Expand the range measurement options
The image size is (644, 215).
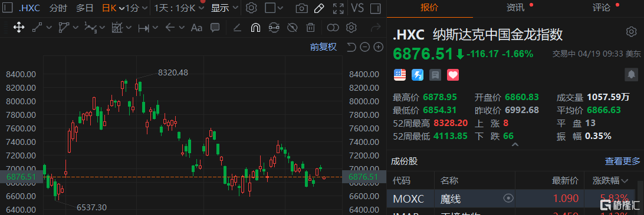coord(155,28)
